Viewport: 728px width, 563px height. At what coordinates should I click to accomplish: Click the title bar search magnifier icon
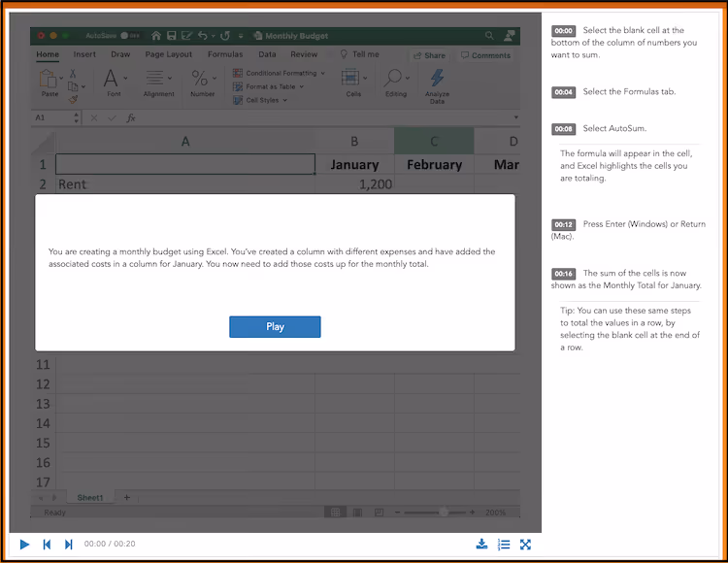pos(489,36)
